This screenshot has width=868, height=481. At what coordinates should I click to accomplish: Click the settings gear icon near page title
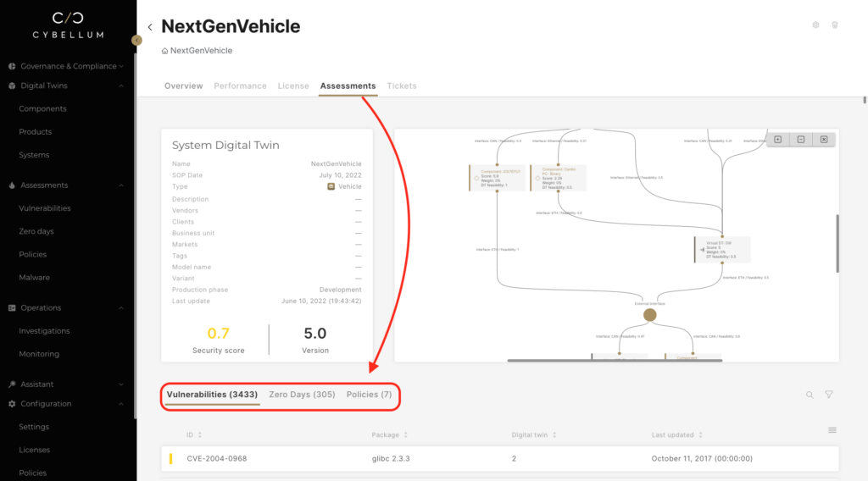click(815, 25)
